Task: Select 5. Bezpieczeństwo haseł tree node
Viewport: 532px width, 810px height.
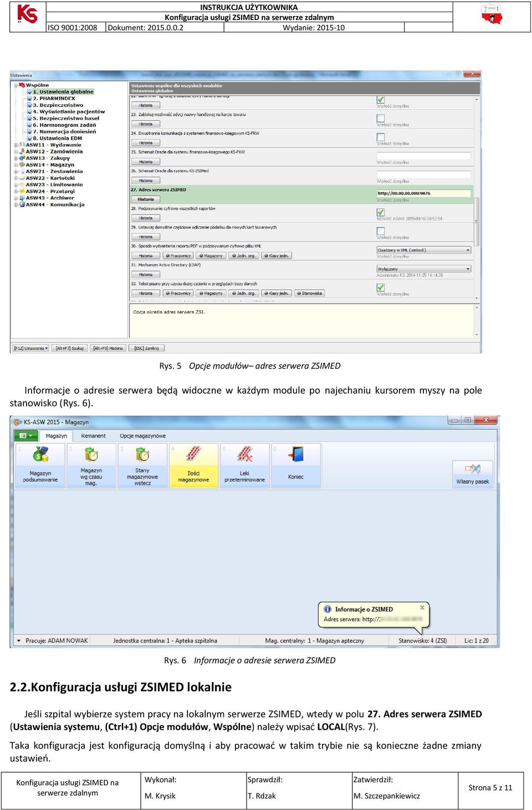Action: [x=66, y=118]
